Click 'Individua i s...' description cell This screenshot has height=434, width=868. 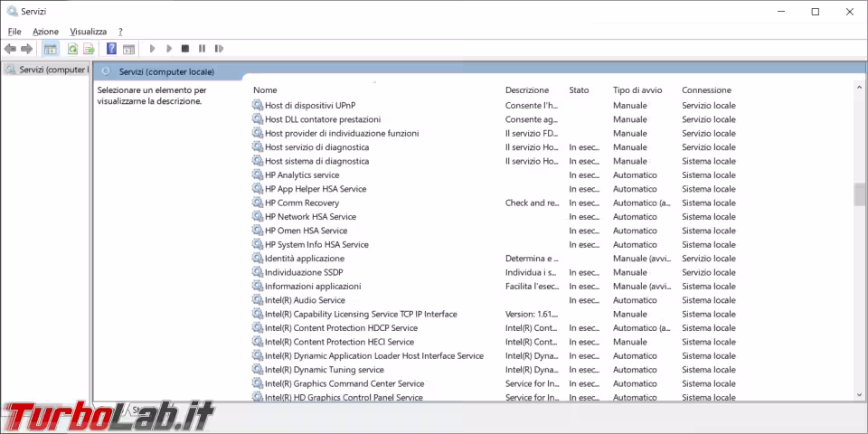[x=532, y=272]
